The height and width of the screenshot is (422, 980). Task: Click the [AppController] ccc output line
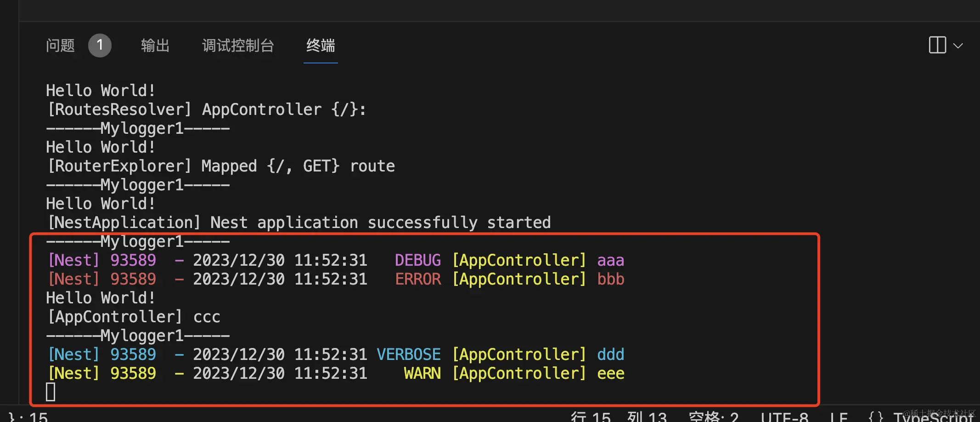coord(133,317)
